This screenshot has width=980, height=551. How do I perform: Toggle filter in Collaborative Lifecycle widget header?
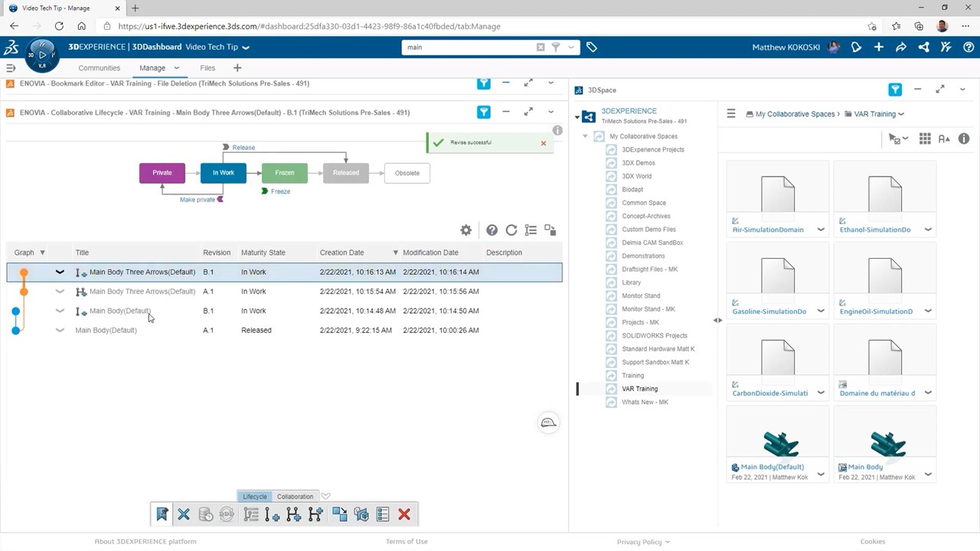click(484, 112)
